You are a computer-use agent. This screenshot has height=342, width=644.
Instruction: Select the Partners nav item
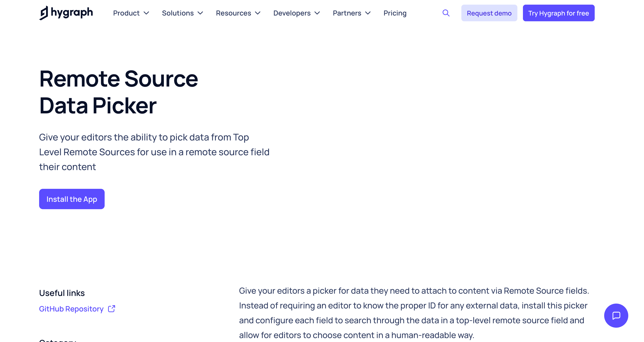pyautogui.click(x=347, y=13)
